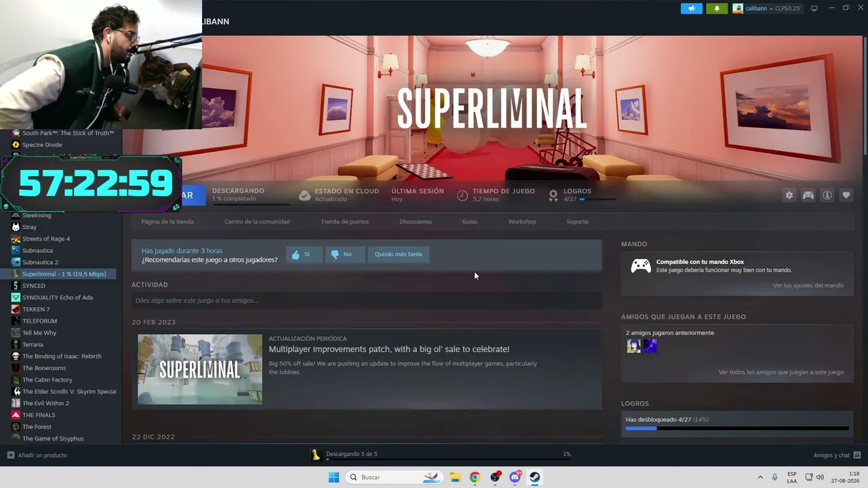This screenshot has width=868, height=488.
Task: Click the calibann profile avatar
Action: pos(738,9)
